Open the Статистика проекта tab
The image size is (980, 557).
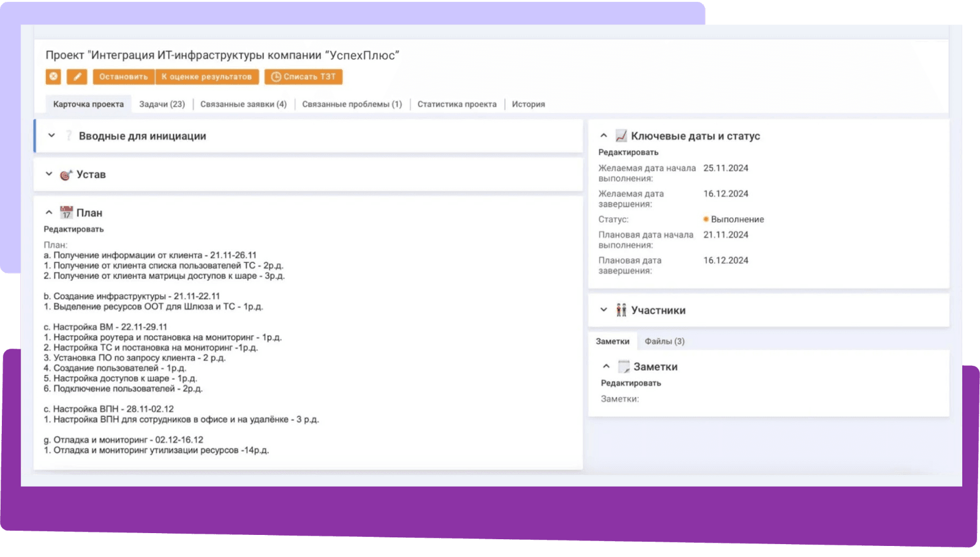click(457, 104)
